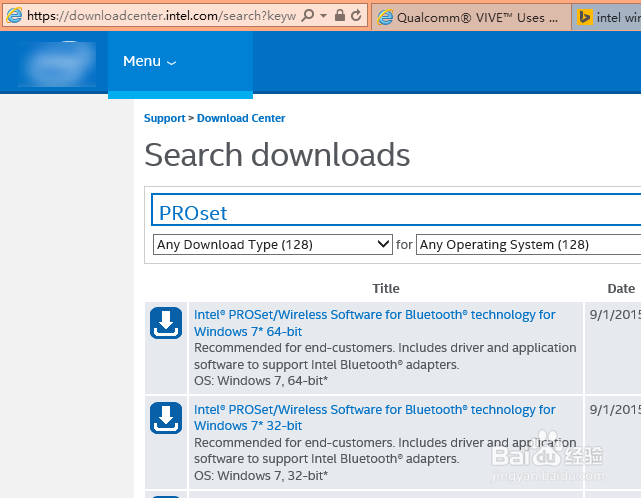Screen dimensions: 641x498
Task: Click the Title column header
Action: (385, 289)
